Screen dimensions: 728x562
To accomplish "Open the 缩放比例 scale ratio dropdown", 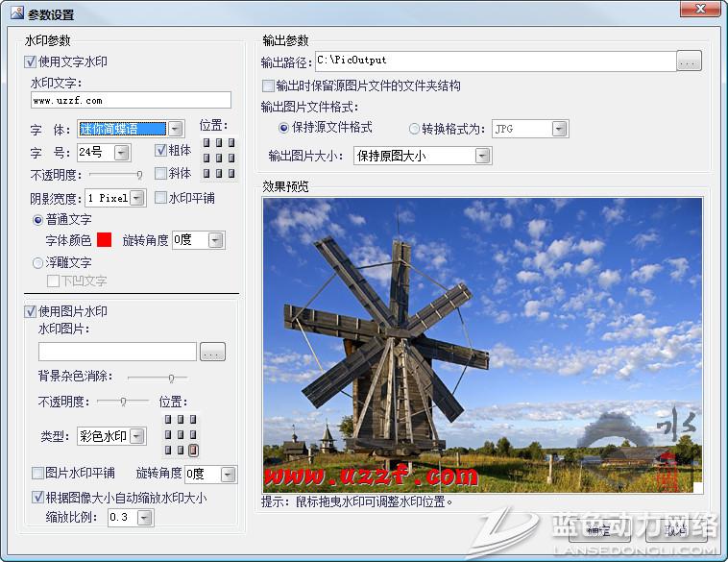I will tap(144, 518).
